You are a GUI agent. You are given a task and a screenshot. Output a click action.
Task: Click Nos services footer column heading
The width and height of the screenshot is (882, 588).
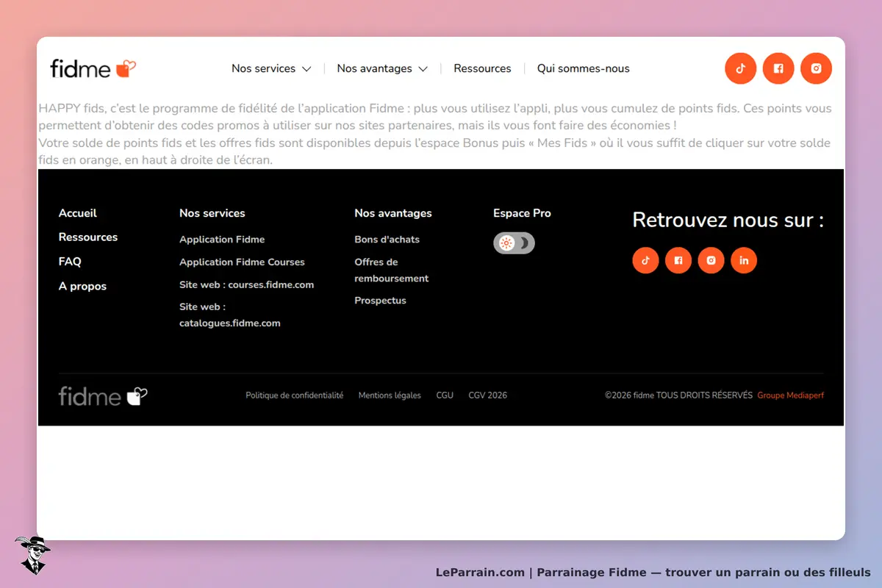pos(212,213)
